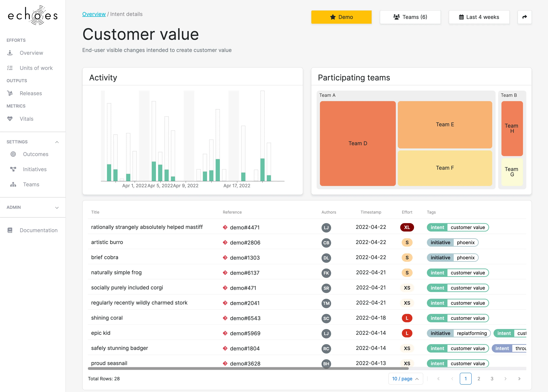Click the table horizontal scrollbar
The width and height of the screenshot is (548, 392).
click(248, 369)
